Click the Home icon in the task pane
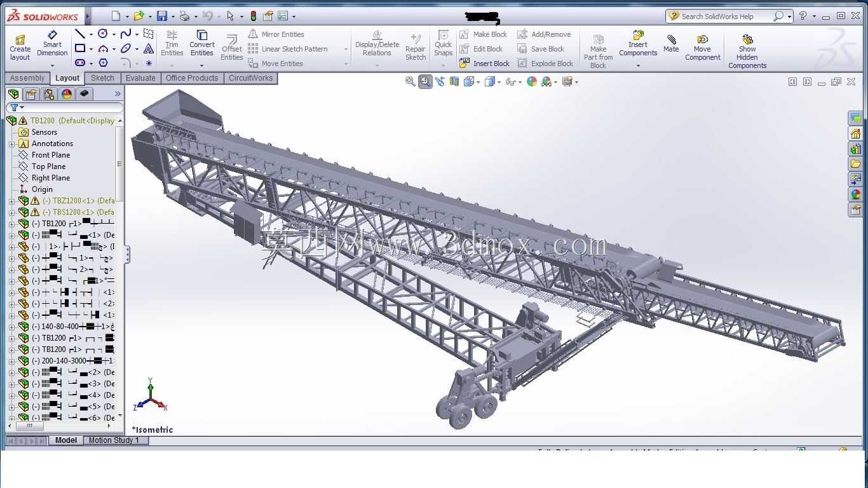The height and width of the screenshot is (488, 868). pos(855,133)
